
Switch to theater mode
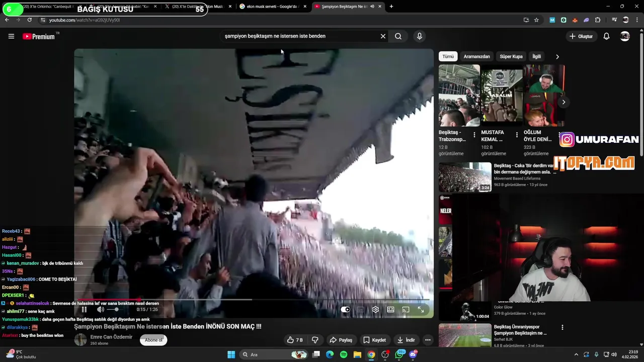(390, 310)
